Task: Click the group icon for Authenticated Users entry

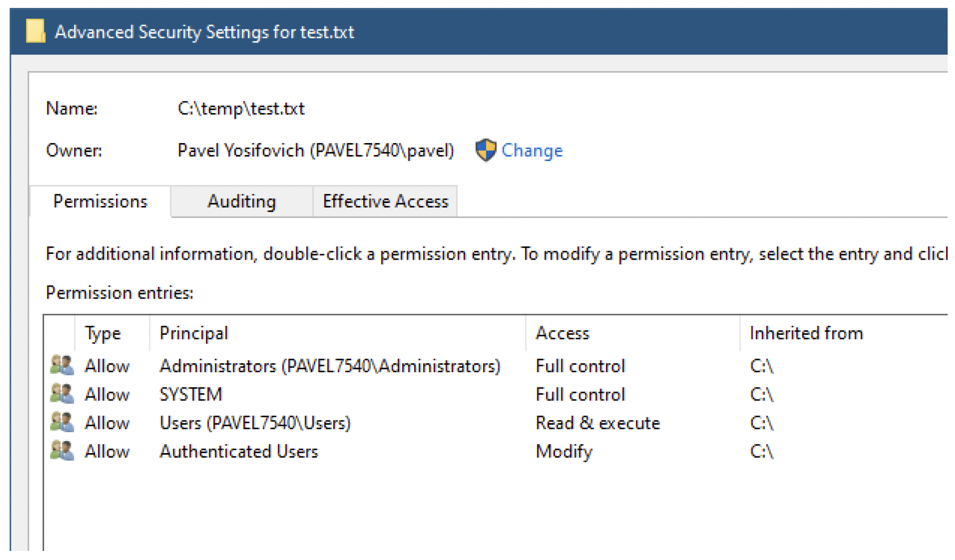Action: [62, 450]
